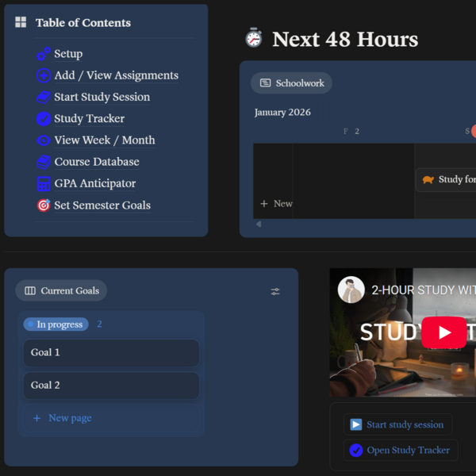Add a New page under In progress
This screenshot has width=476, height=476.
(x=111, y=418)
